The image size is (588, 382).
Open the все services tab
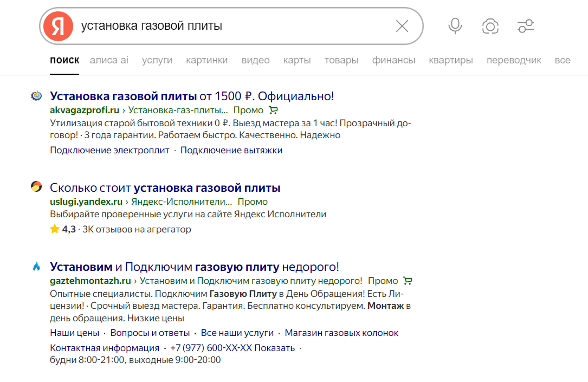tap(563, 60)
